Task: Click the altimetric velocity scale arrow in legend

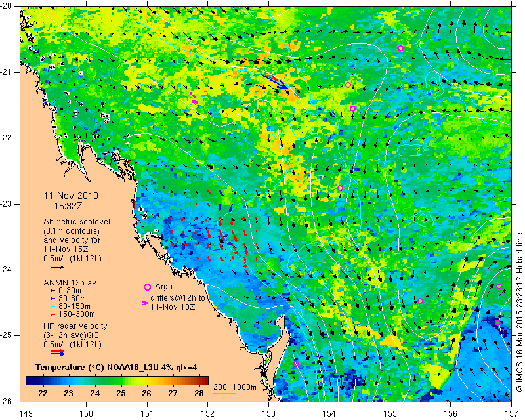Action: click(58, 267)
